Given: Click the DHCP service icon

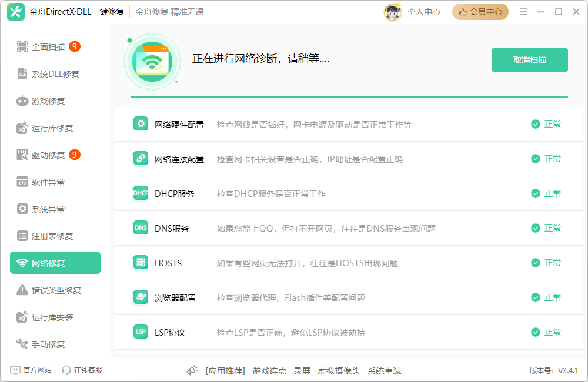Looking at the screenshot, I should coord(141,193).
